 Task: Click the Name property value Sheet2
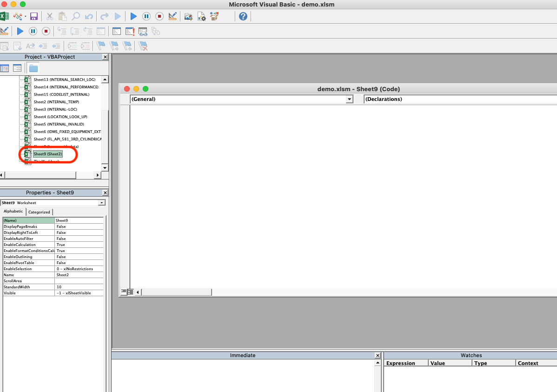click(x=79, y=275)
